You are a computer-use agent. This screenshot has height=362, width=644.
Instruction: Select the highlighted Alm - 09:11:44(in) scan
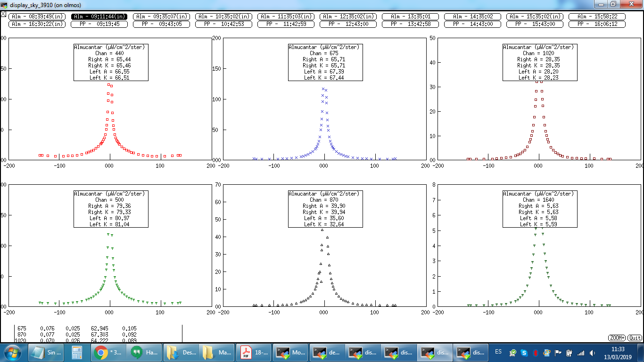99,16
